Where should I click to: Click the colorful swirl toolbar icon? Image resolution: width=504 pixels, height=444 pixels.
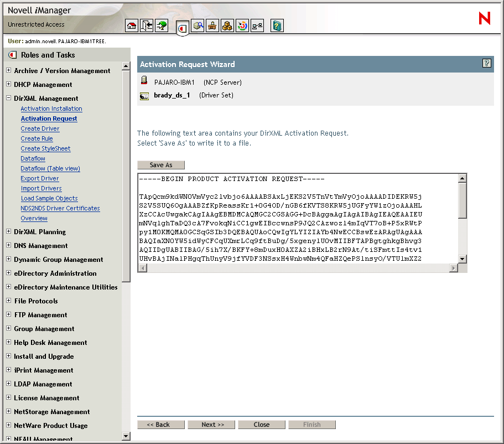tap(242, 25)
